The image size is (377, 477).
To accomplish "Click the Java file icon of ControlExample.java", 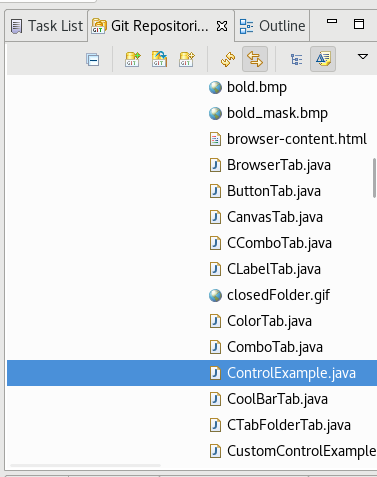I will tap(215, 373).
